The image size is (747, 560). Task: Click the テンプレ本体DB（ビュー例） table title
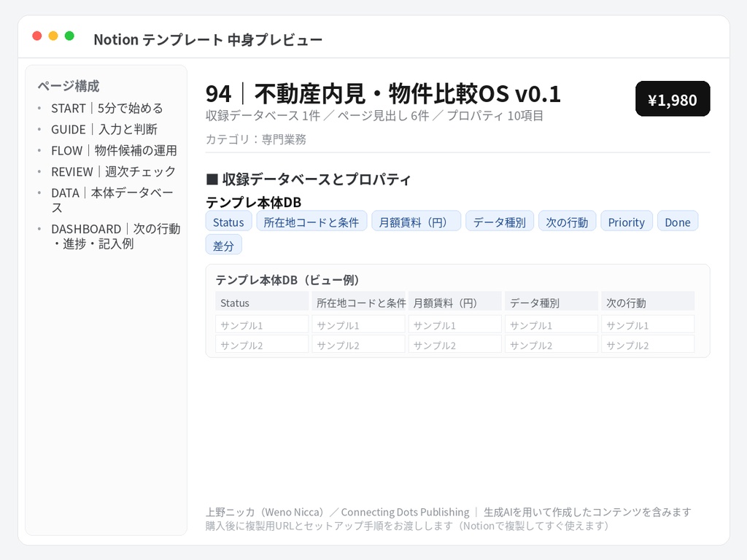287,280
